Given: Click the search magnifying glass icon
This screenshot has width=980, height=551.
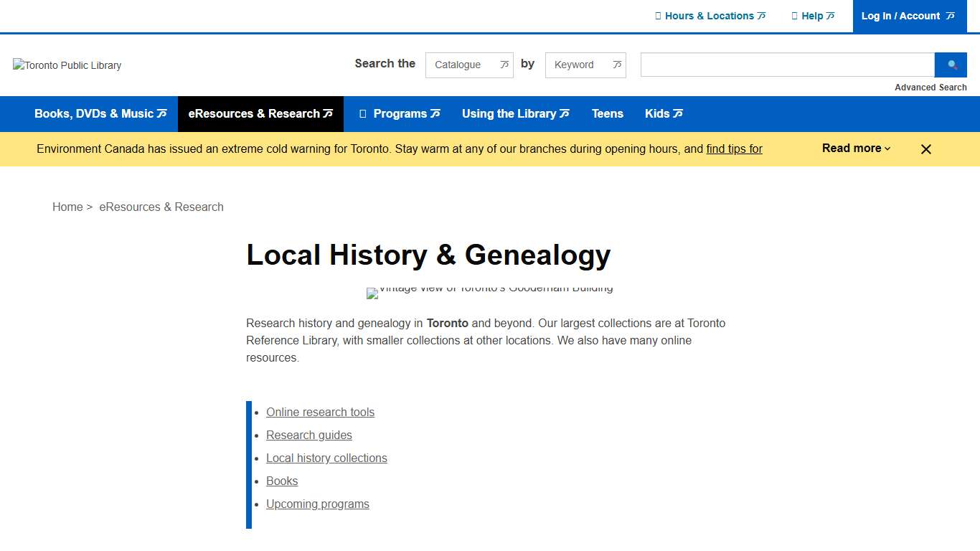Looking at the screenshot, I should [x=951, y=65].
